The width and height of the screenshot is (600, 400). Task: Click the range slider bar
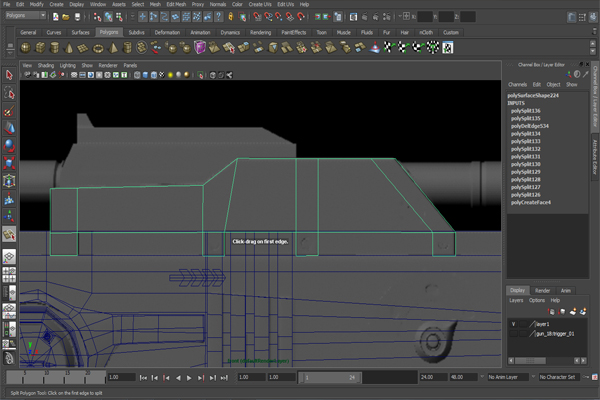[x=330, y=377]
